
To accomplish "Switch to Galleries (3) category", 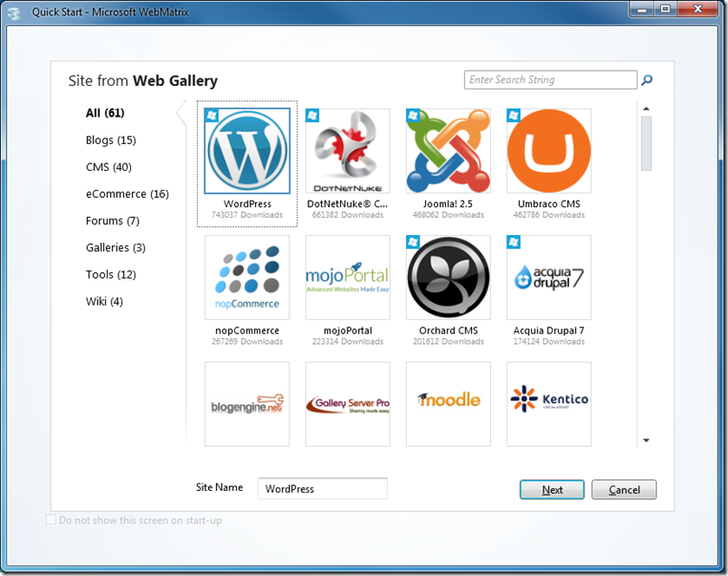I will tap(116, 248).
